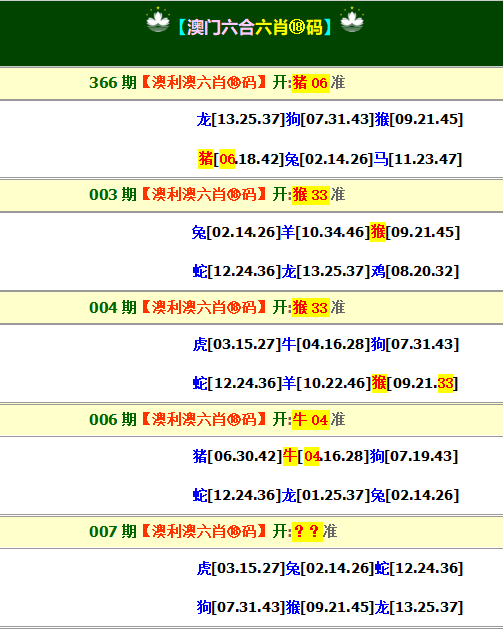This screenshot has height=630, width=503.
Task: Click the highlighted 33 in 猴[09.21.33]
Action: coord(445,383)
